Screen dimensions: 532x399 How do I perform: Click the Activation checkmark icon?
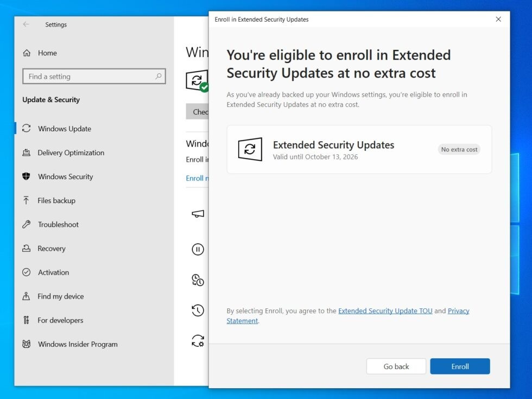tap(26, 273)
